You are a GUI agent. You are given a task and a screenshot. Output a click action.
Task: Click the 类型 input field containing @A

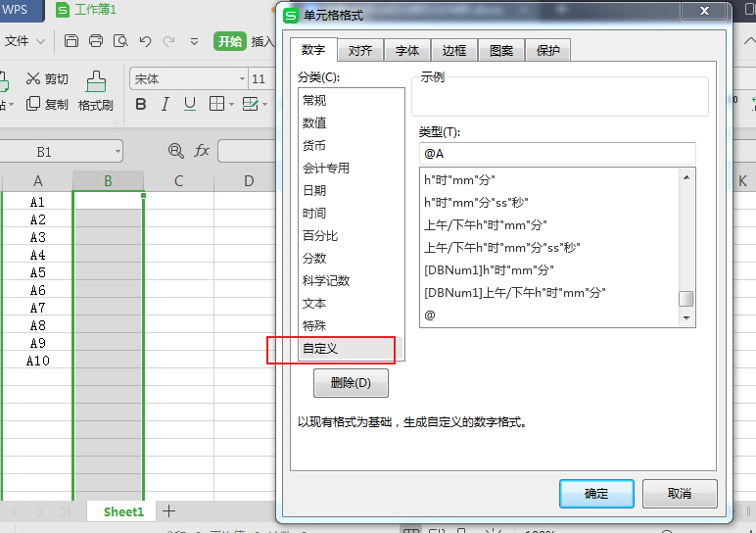pyautogui.click(x=557, y=154)
